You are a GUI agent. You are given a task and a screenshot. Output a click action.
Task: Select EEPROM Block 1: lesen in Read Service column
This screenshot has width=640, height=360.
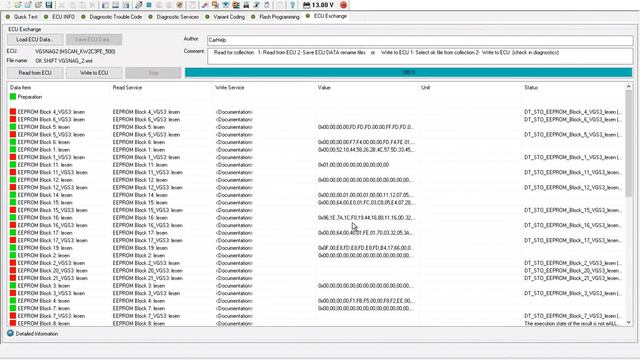139,149
